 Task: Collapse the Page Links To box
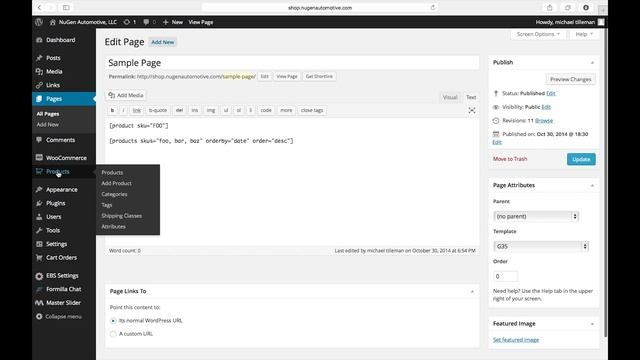472,291
